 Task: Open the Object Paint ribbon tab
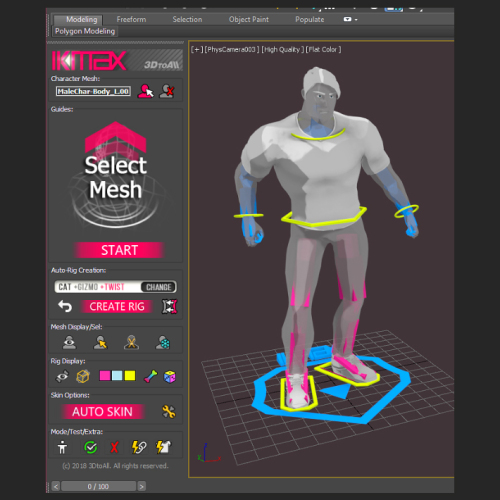point(249,20)
